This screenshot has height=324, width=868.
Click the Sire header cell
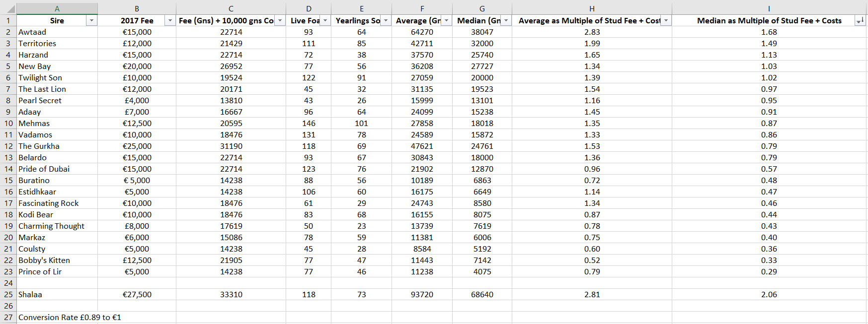point(57,20)
